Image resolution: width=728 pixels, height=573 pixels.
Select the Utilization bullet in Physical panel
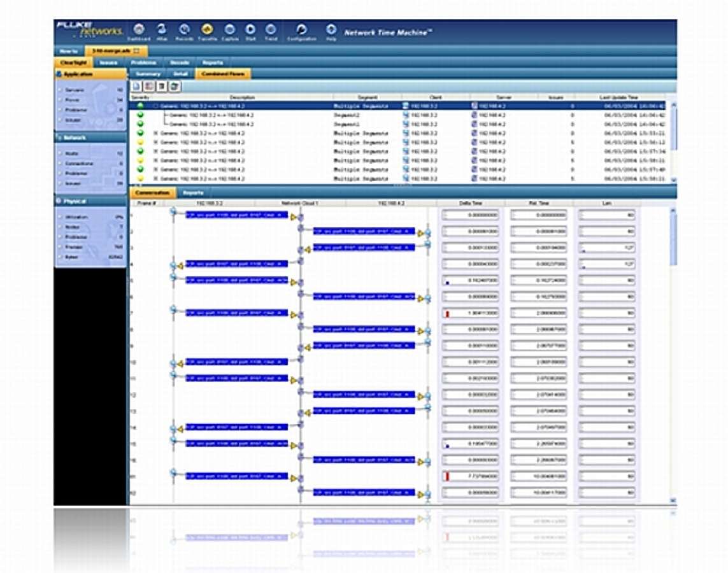(61, 216)
